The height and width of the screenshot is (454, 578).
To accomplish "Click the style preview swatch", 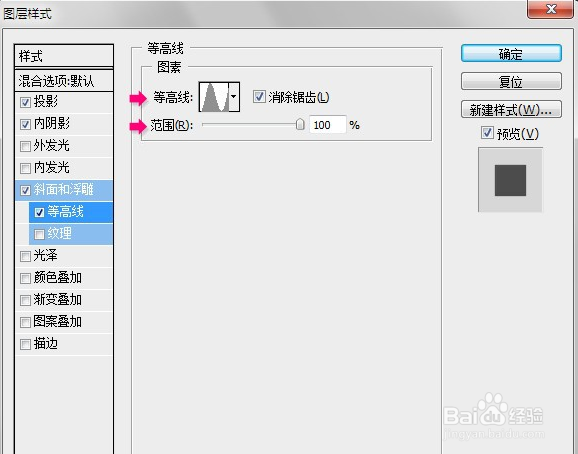I will tap(511, 180).
